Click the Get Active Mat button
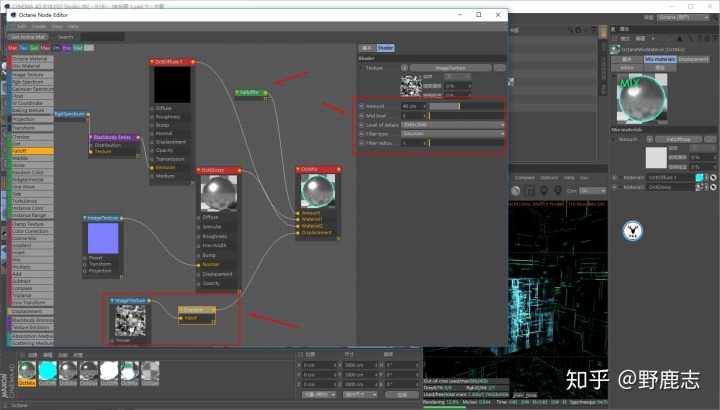720x410 pixels. [x=28, y=37]
